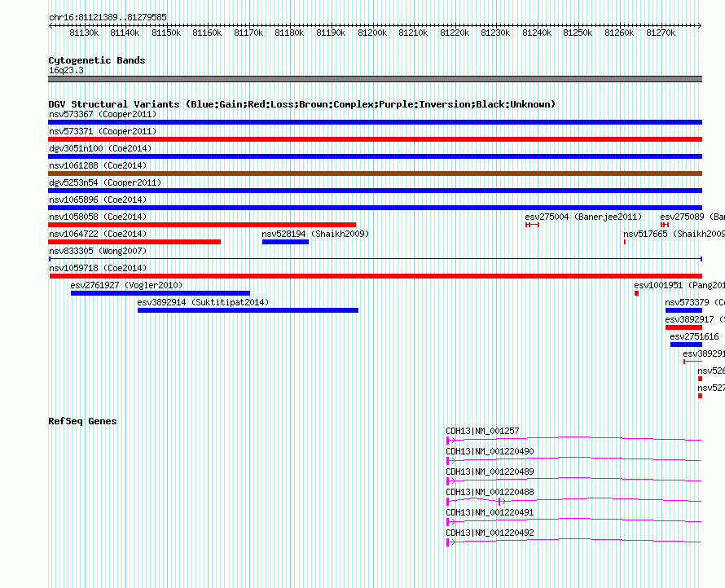Image resolution: width=725 pixels, height=588 pixels.
Task: Click the nsv1058058 (Coe2014) red bar
Action: tap(202, 225)
